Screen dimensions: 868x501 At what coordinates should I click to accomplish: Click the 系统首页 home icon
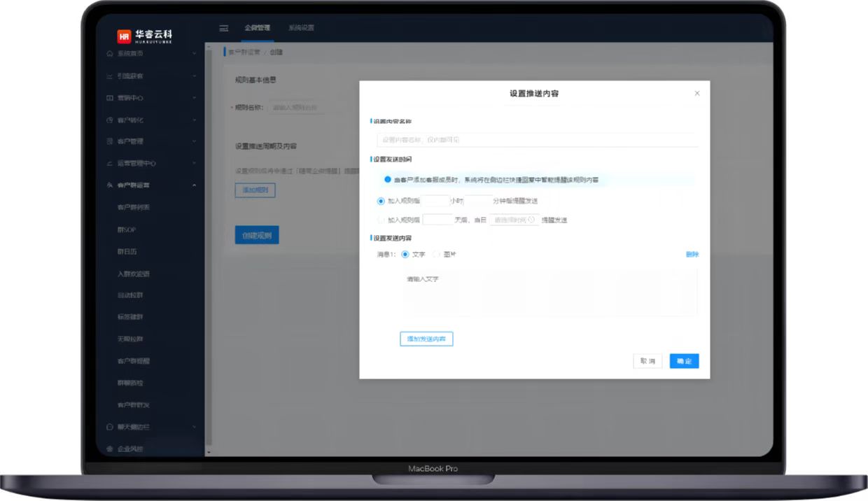pyautogui.click(x=110, y=54)
